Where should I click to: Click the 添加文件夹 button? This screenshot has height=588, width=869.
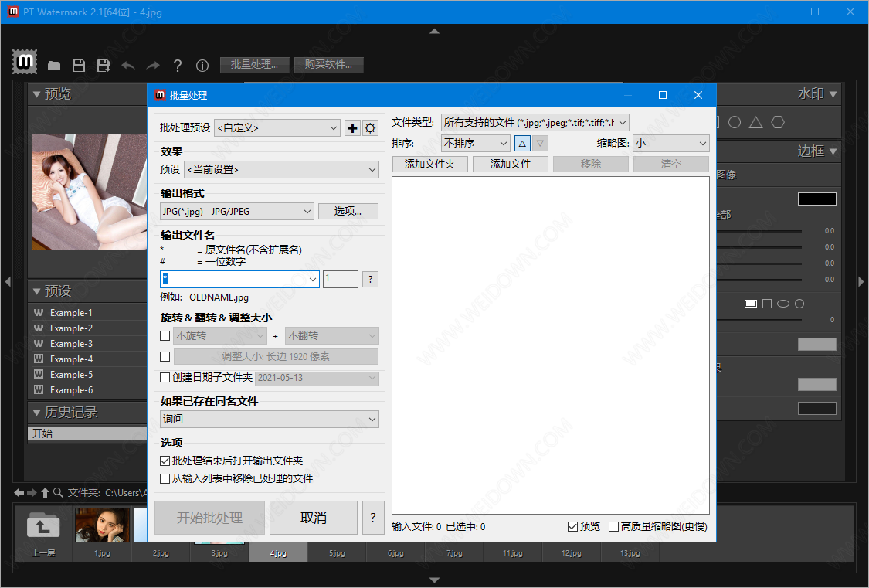(x=429, y=164)
